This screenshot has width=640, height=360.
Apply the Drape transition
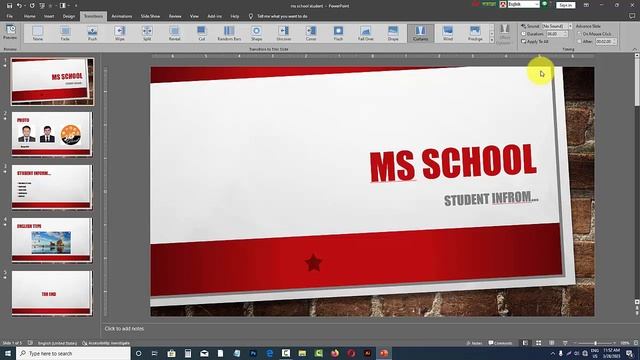tap(393, 33)
